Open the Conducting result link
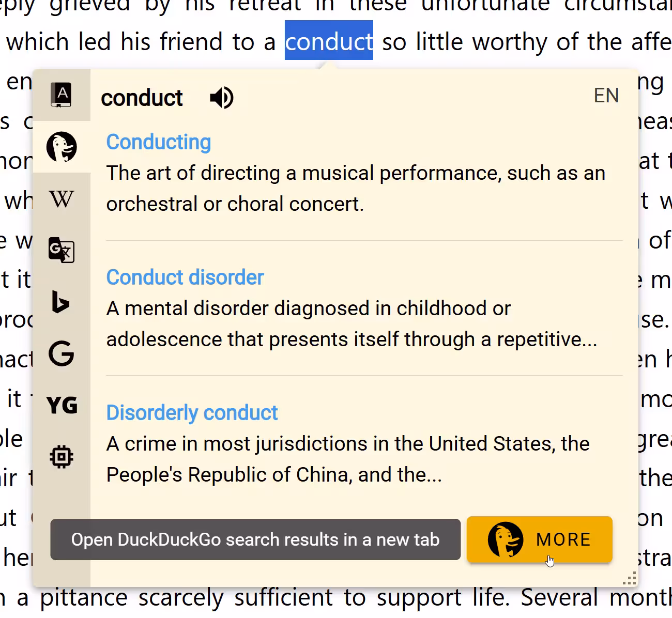Image resolution: width=672 pixels, height=618 pixels. pyautogui.click(x=159, y=142)
